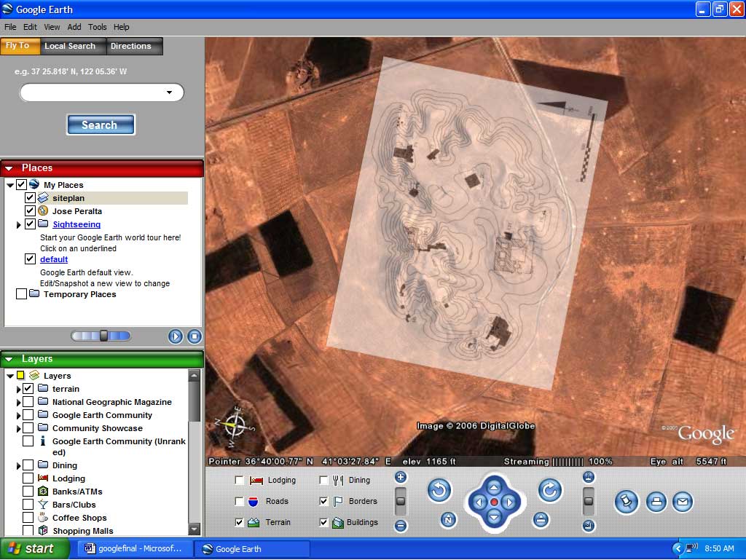This screenshot has height=560, width=746.
Task: Click the red center dot of navigation pad
Action: 494,502
